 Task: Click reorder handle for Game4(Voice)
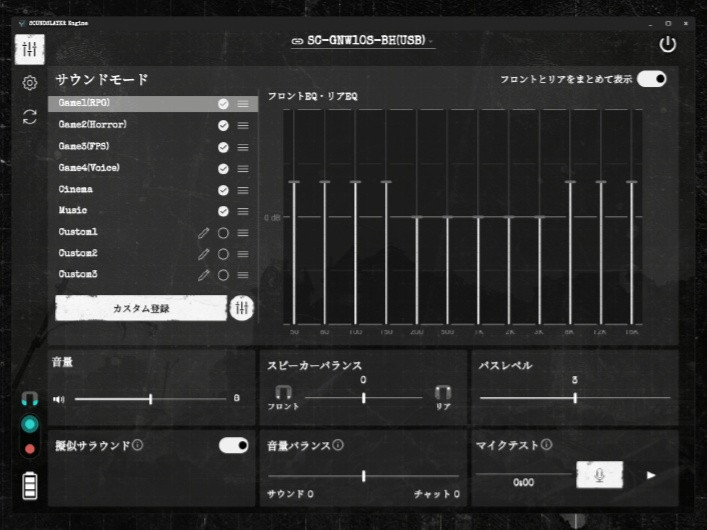coord(243,169)
